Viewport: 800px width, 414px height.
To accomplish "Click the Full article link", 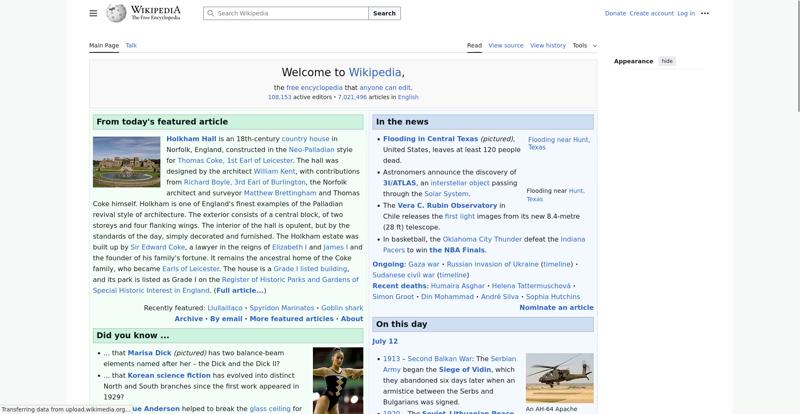I will [x=239, y=290].
